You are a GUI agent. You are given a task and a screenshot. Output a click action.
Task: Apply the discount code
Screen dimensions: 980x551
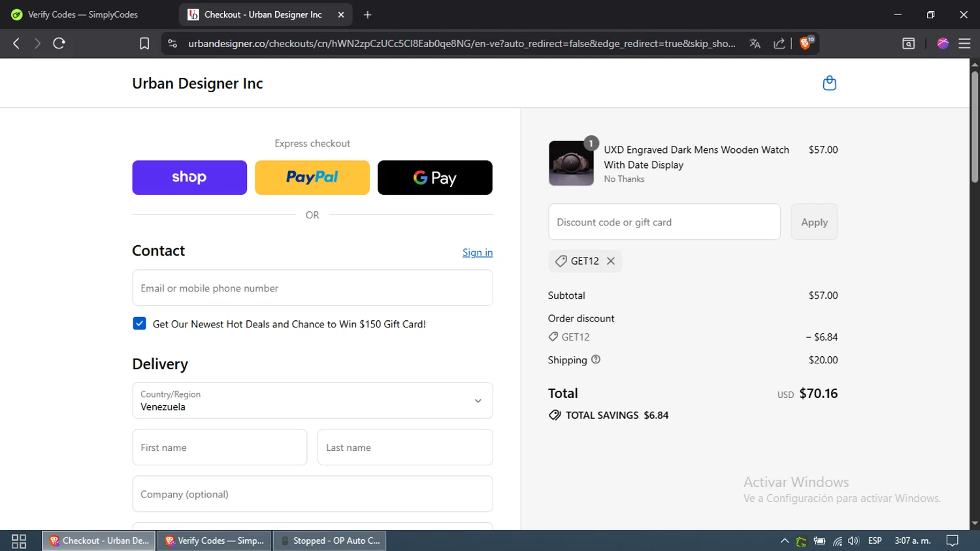[814, 222]
